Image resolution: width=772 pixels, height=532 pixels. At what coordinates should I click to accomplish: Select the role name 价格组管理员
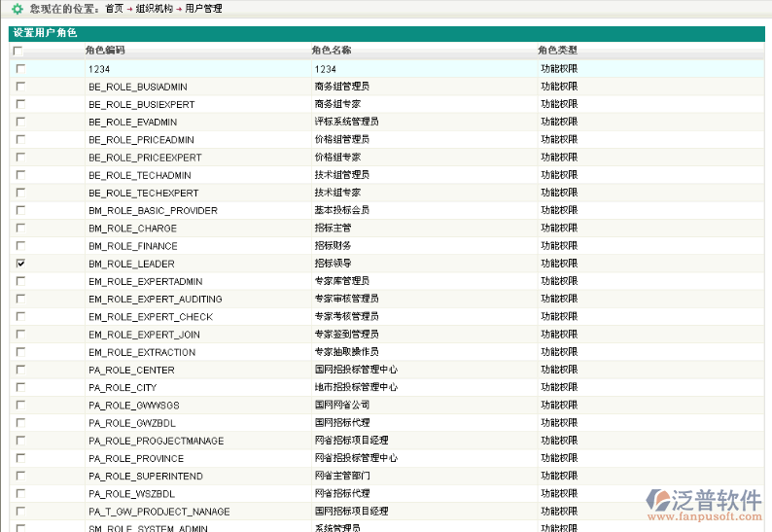tap(342, 139)
